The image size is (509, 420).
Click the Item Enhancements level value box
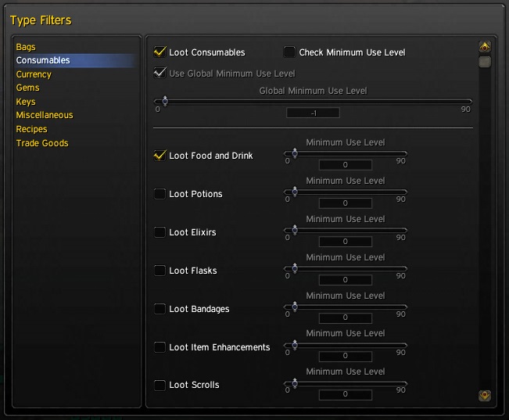(x=346, y=356)
